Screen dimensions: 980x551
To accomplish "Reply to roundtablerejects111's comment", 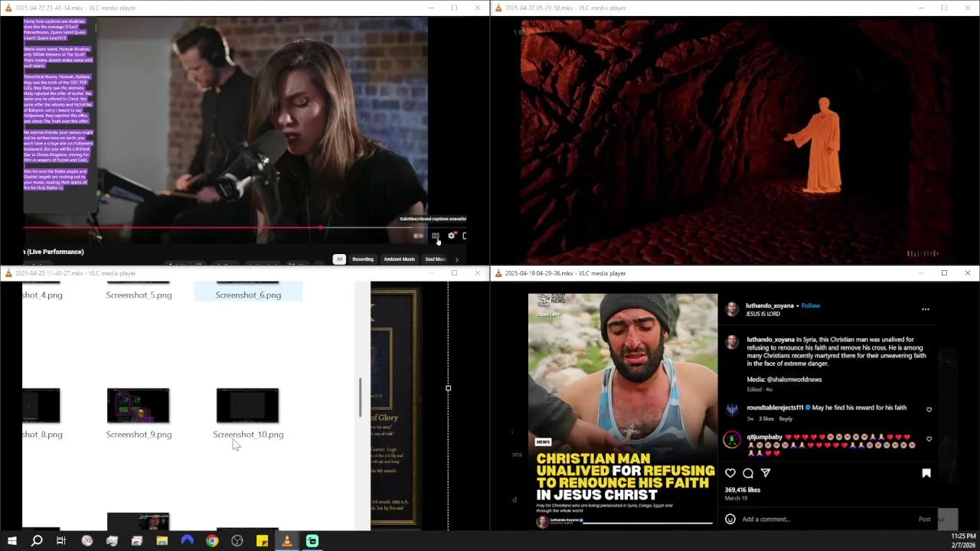I will click(786, 419).
